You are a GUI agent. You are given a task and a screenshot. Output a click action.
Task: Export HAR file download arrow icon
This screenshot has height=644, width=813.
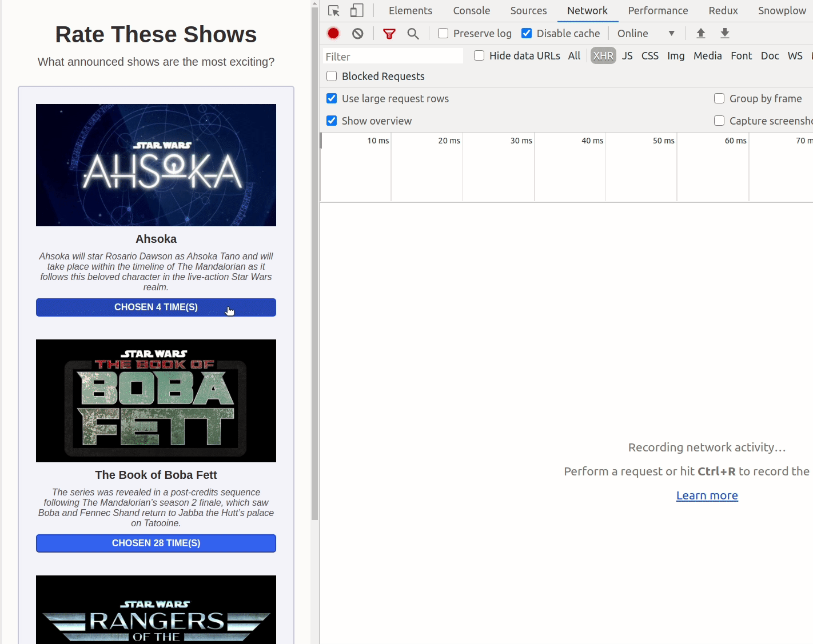725,34
